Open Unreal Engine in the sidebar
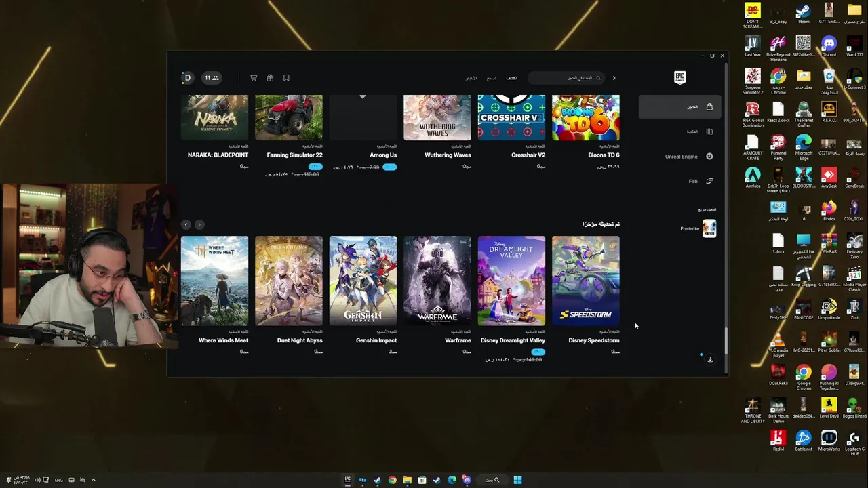The image size is (868, 488). coord(689,157)
